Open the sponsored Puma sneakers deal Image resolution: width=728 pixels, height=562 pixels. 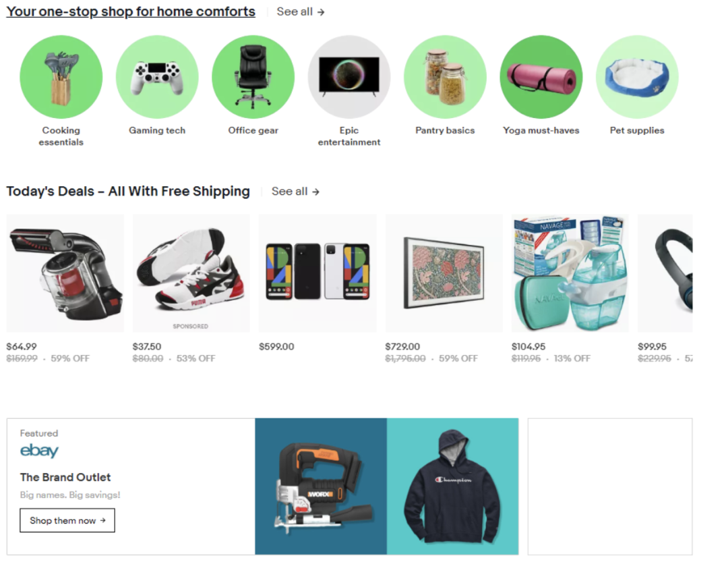click(x=191, y=273)
